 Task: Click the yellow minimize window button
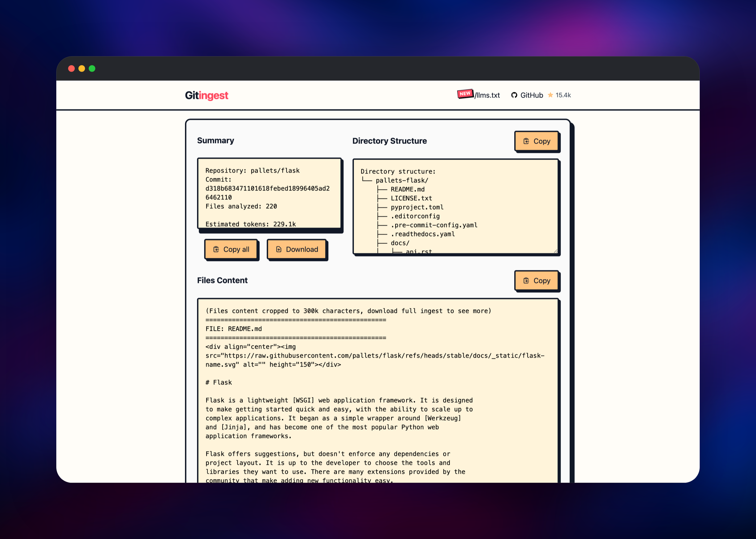(82, 68)
